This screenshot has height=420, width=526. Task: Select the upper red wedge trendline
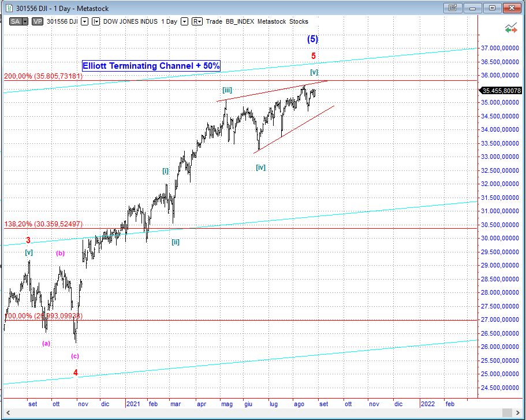[272, 91]
